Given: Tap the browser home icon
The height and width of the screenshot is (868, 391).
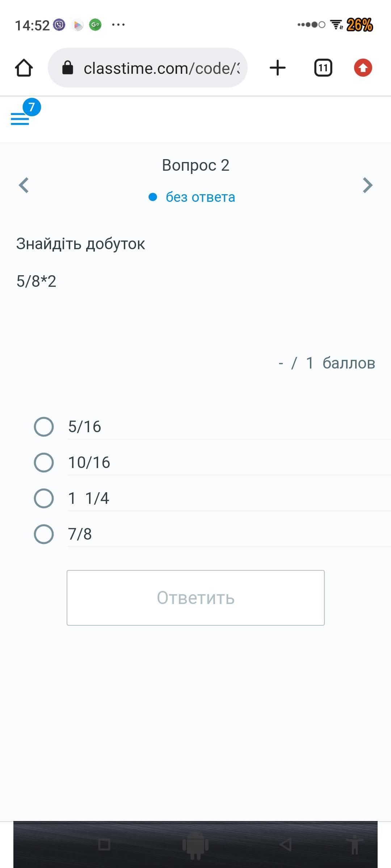Looking at the screenshot, I should [x=24, y=68].
